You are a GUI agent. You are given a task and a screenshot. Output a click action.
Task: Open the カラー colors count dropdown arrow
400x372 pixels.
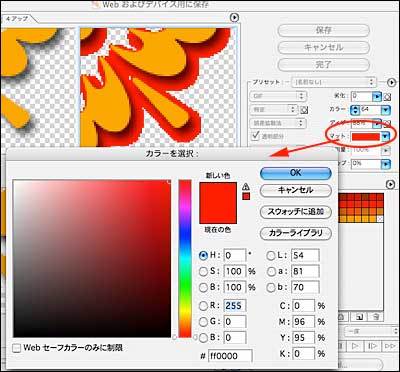click(x=386, y=109)
